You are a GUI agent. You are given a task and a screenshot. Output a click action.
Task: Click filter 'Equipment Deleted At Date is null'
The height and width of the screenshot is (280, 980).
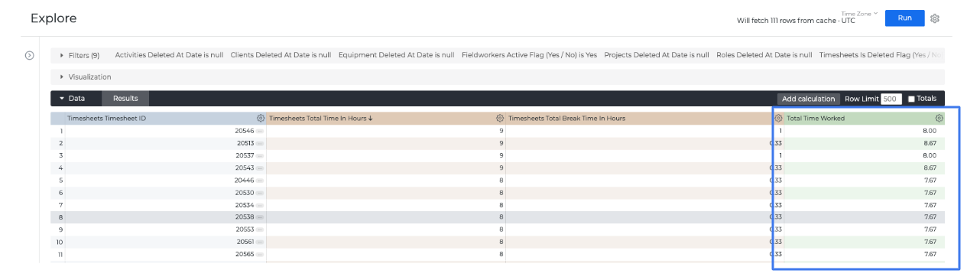pos(396,55)
